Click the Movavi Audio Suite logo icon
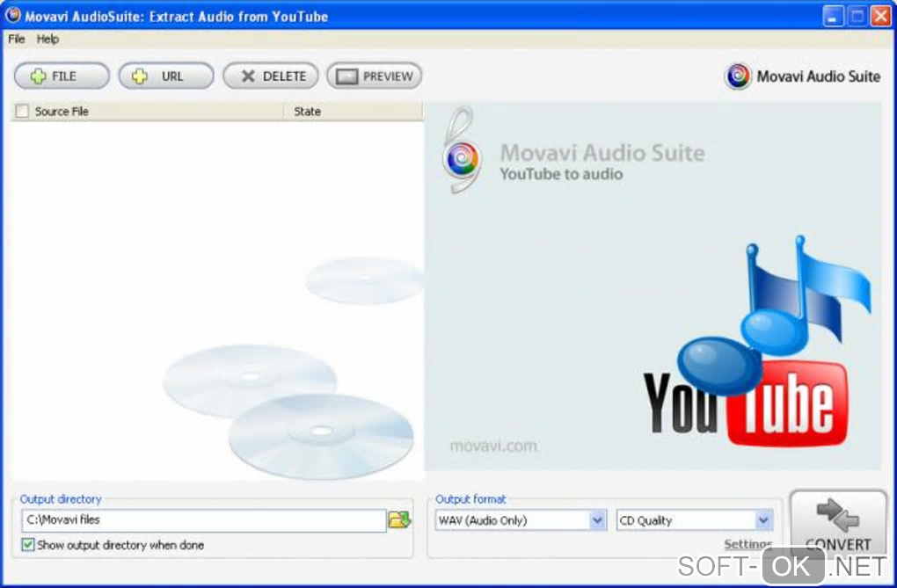 (x=738, y=76)
